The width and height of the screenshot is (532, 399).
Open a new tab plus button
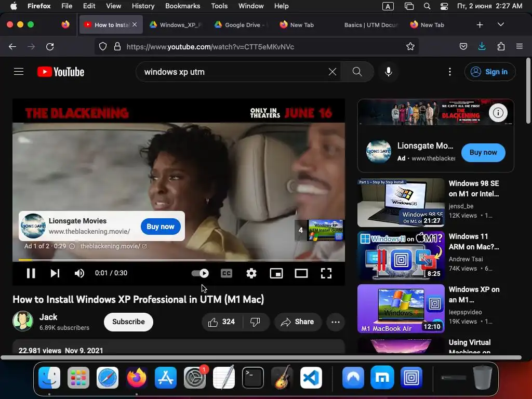[480, 25]
